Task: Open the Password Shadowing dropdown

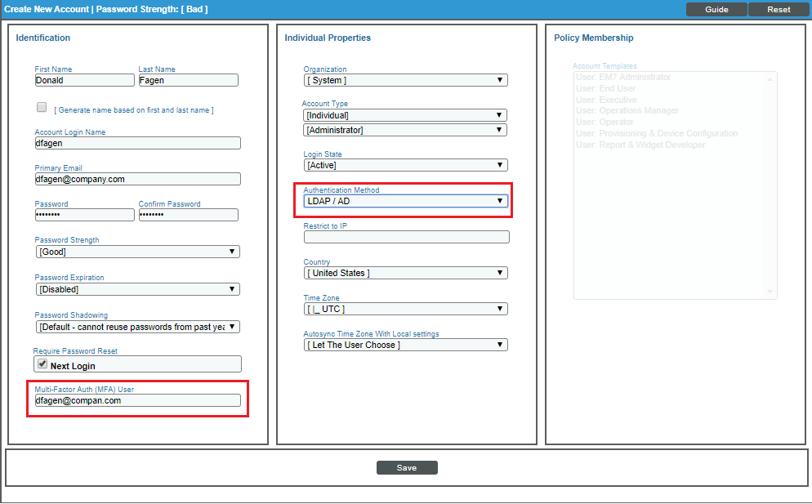Action: [x=137, y=327]
